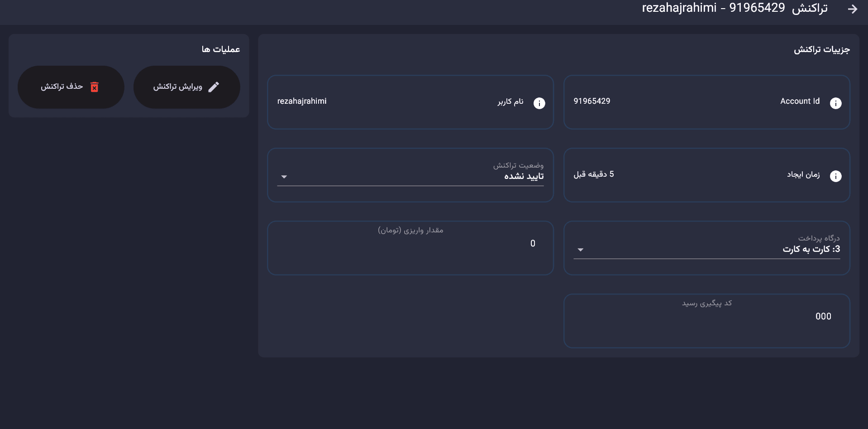Click the back arrow in the header
This screenshot has width=868, height=429.
pyautogui.click(x=852, y=9)
